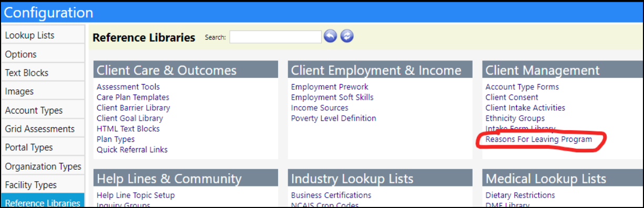The width and height of the screenshot is (644, 208).
Task: Open Reasons For Leaving Program link
Action: pos(539,139)
